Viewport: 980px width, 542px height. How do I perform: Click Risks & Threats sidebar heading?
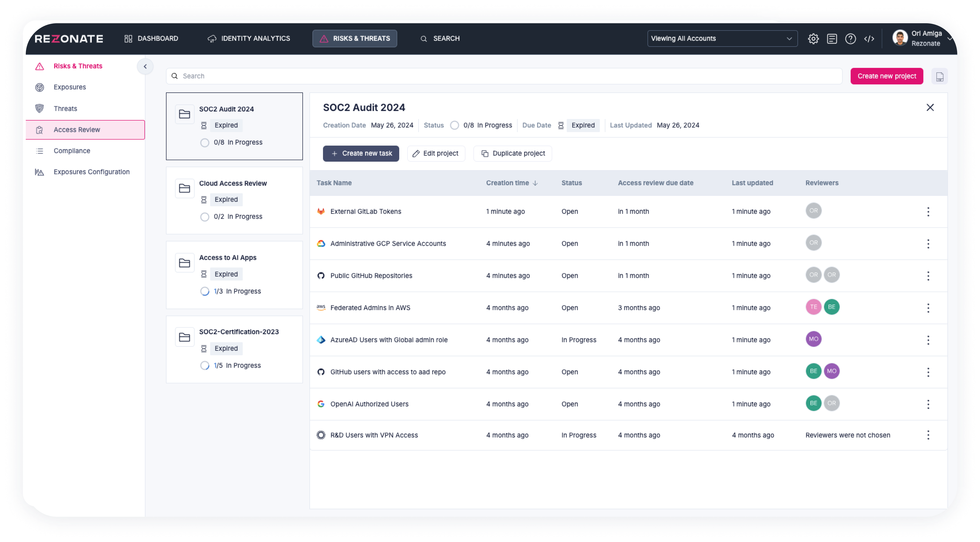[78, 66]
